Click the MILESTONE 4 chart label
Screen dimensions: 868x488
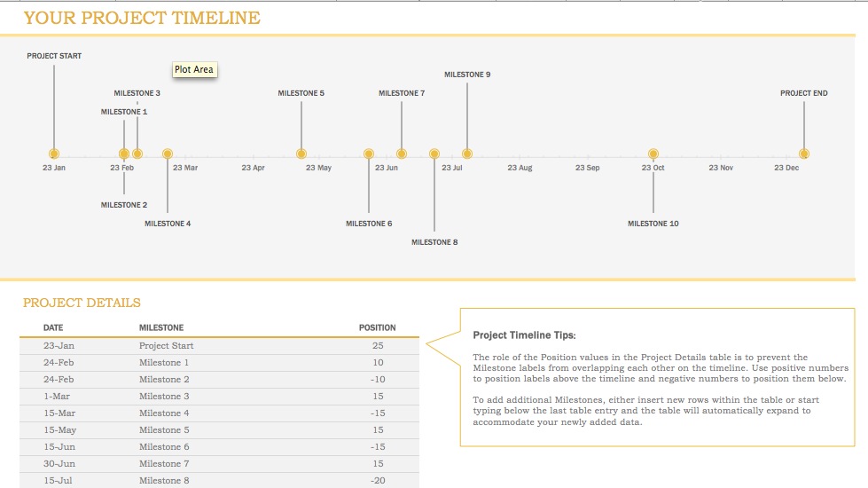168,224
